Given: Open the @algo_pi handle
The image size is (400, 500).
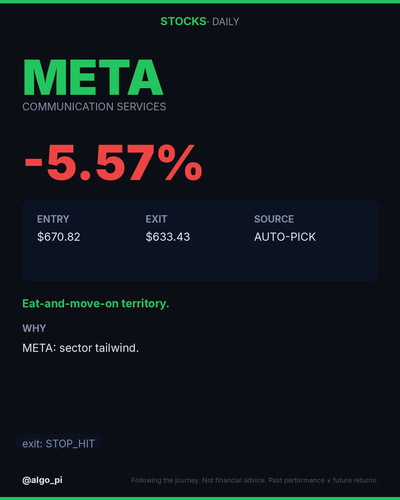Looking at the screenshot, I should coord(42,480).
